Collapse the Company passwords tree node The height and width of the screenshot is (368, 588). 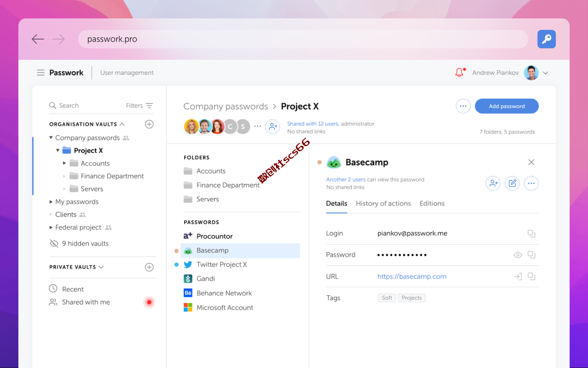pos(51,138)
